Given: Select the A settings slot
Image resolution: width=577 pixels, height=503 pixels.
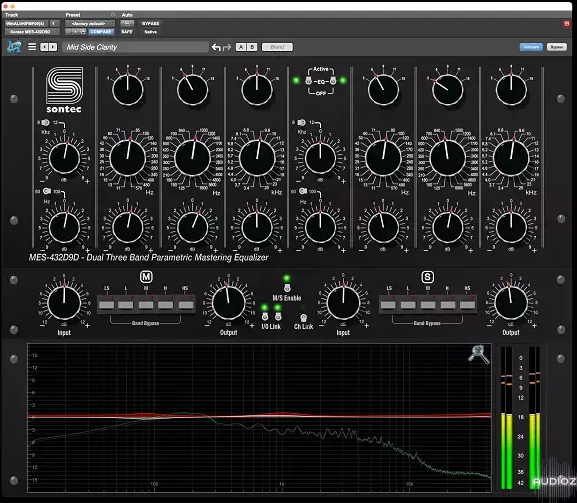Looking at the screenshot, I should (x=241, y=47).
